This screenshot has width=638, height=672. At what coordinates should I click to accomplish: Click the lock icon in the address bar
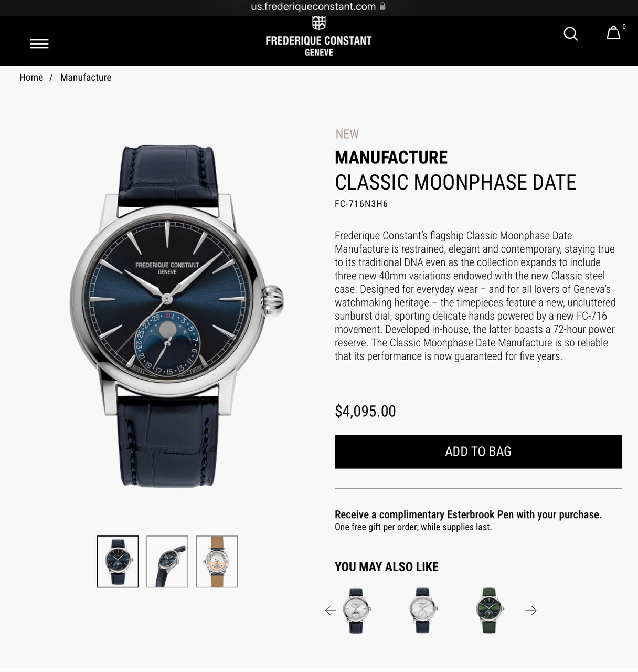(x=382, y=6)
